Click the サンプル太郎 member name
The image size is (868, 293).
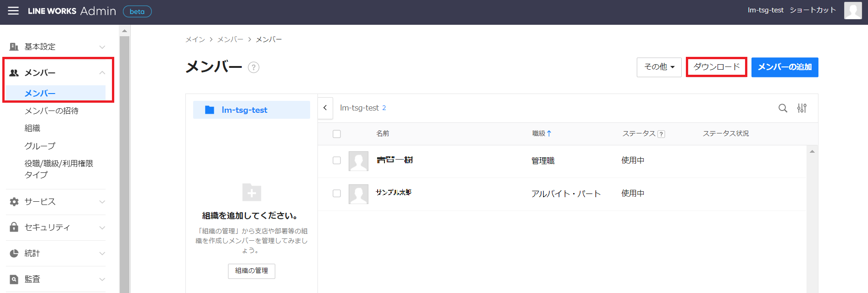click(x=394, y=193)
